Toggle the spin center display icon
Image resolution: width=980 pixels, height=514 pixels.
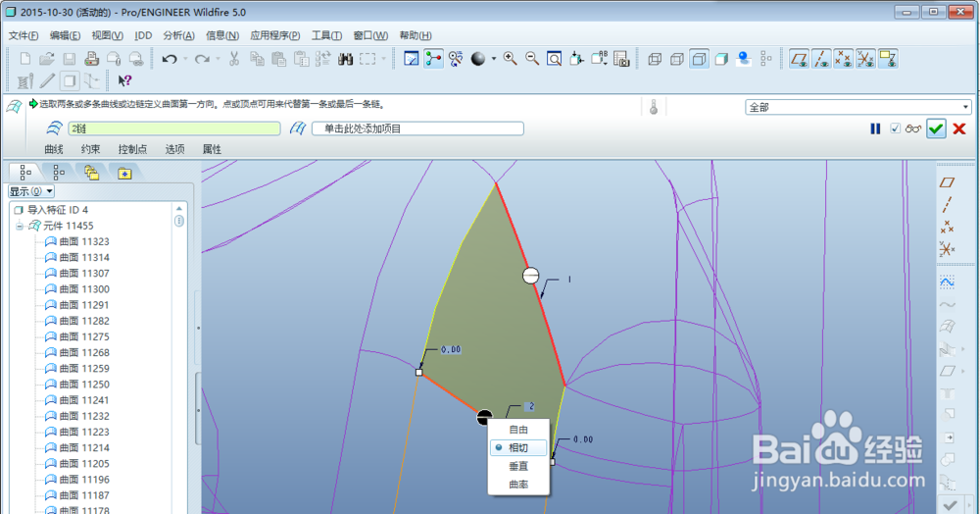coord(434,59)
